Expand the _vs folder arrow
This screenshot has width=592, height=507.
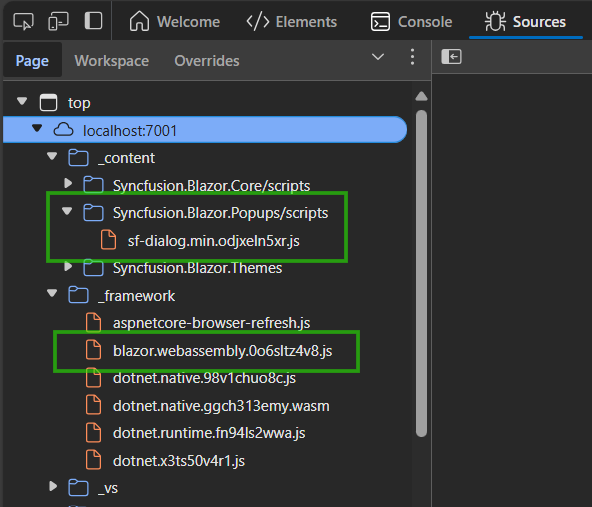coord(53,486)
